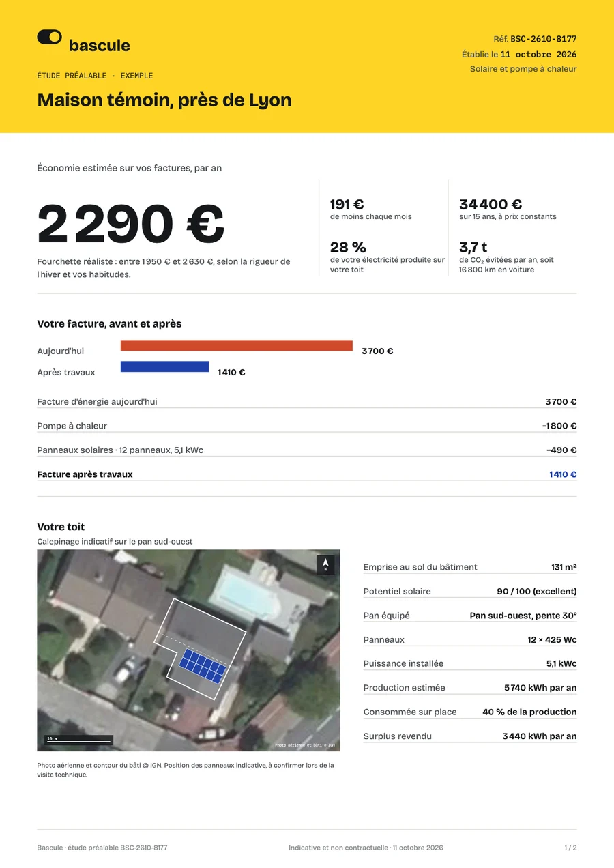Click the '28 %' electricity share figure

(348, 247)
